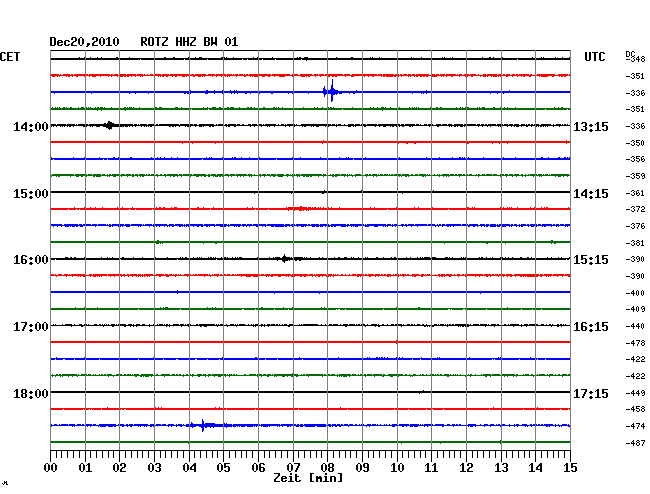Click the DC offset value -440
Viewport: 650px width, 494px height.
pyautogui.click(x=635, y=327)
